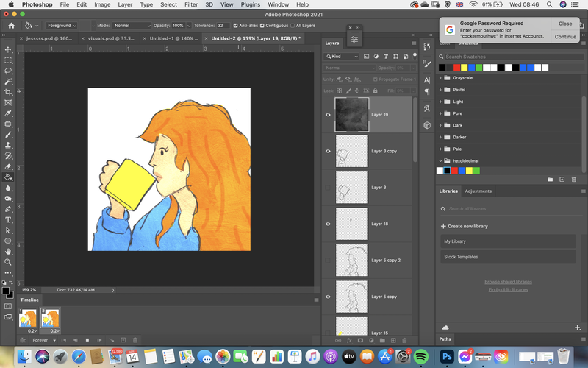Viewport: 588px width, 368px height.
Task: Click Create new library
Action: tap(465, 226)
